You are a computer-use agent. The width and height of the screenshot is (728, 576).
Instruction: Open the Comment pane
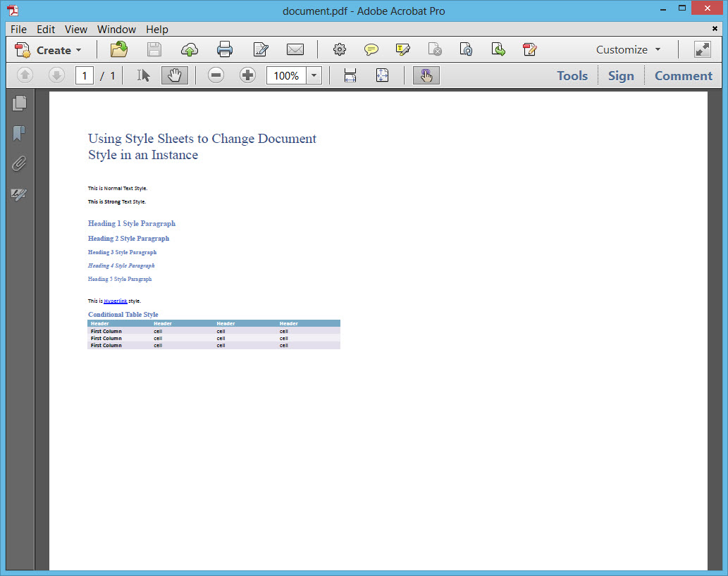[x=684, y=75]
